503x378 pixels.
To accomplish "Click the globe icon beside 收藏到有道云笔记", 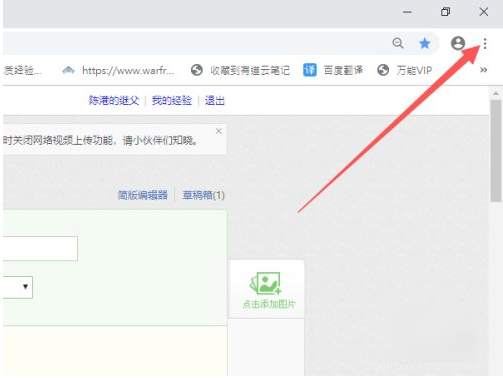I will click(197, 70).
